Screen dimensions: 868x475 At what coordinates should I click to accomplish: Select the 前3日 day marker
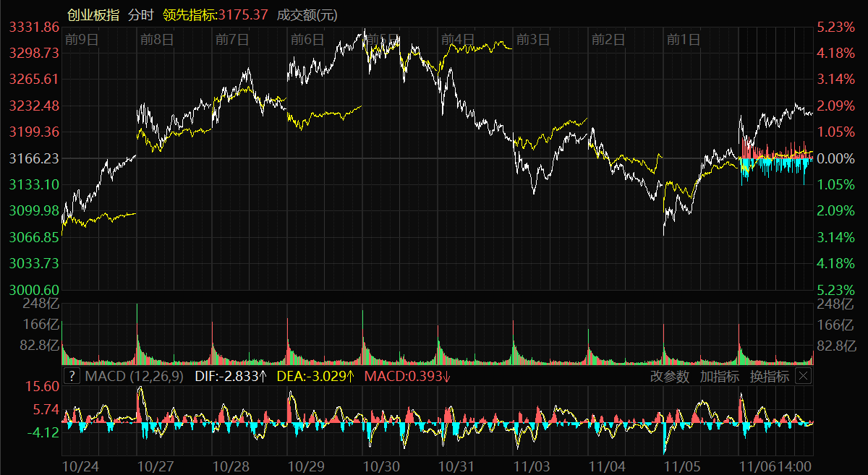(x=533, y=39)
